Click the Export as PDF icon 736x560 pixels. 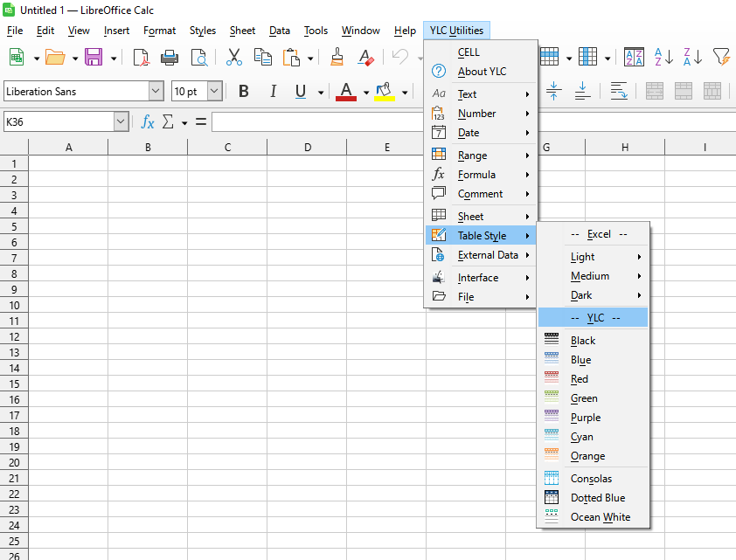coord(141,58)
